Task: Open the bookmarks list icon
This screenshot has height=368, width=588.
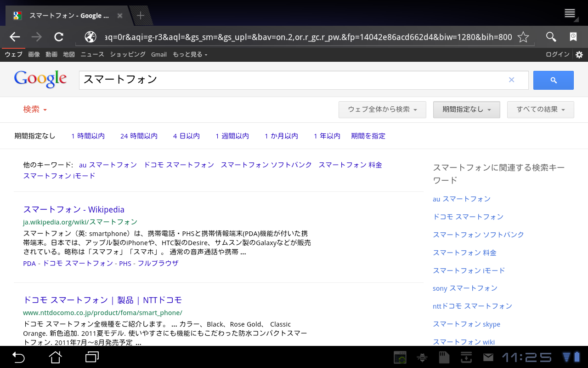Action: [x=573, y=37]
